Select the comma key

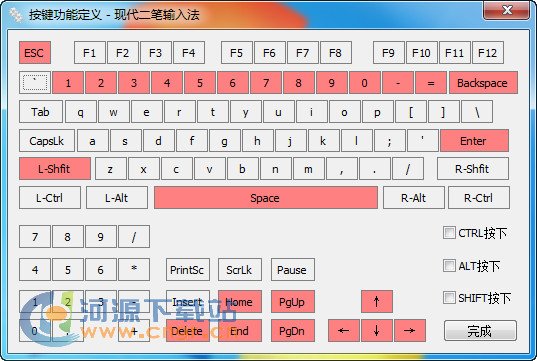pyautogui.click(x=342, y=169)
